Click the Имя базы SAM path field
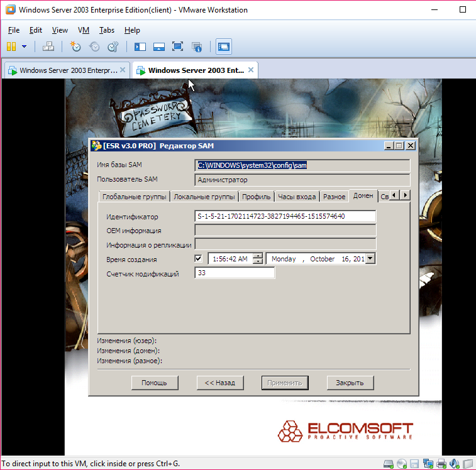The height and width of the screenshot is (470, 476). pos(302,165)
